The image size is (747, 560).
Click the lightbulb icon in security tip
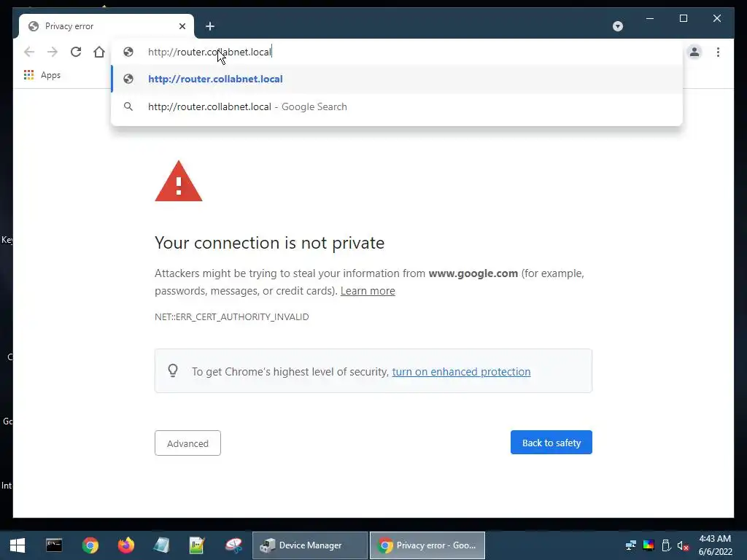pyautogui.click(x=173, y=371)
